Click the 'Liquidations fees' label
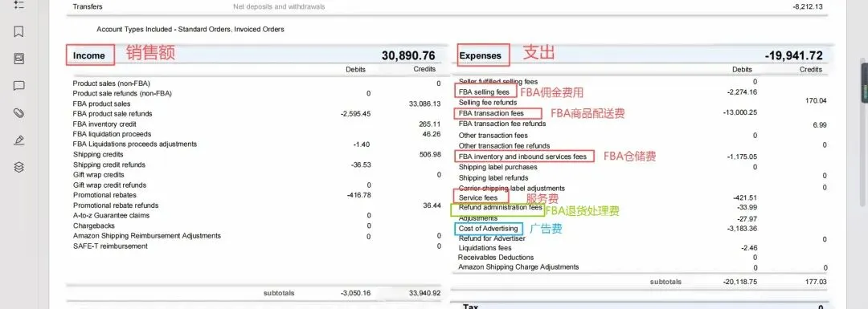Image resolution: width=868 pixels, height=309 pixels. point(485,248)
